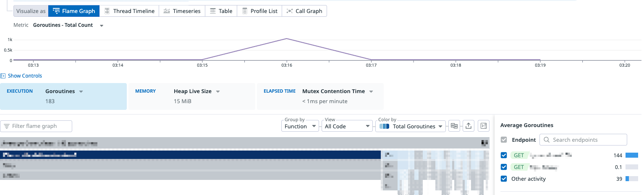This screenshot has height=195, width=644.
Task: Open the Profile List view
Action: (259, 11)
